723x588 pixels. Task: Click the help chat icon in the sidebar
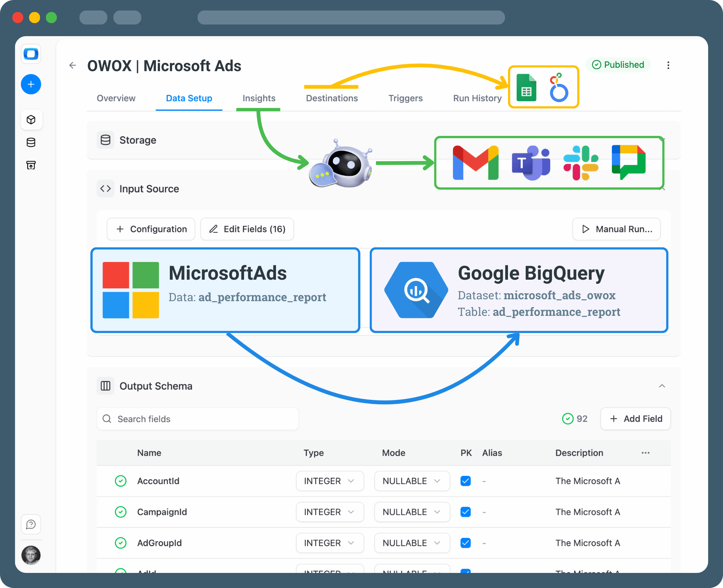click(x=31, y=524)
